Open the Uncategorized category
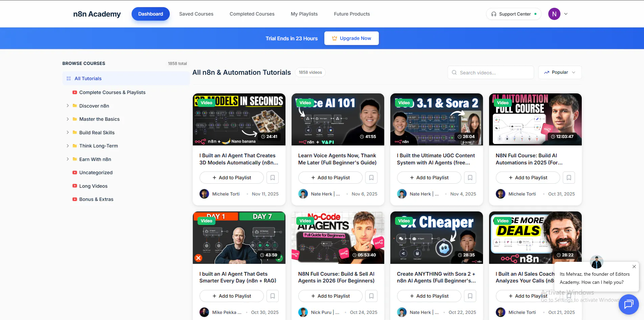This screenshot has width=644, height=320. 96,173
